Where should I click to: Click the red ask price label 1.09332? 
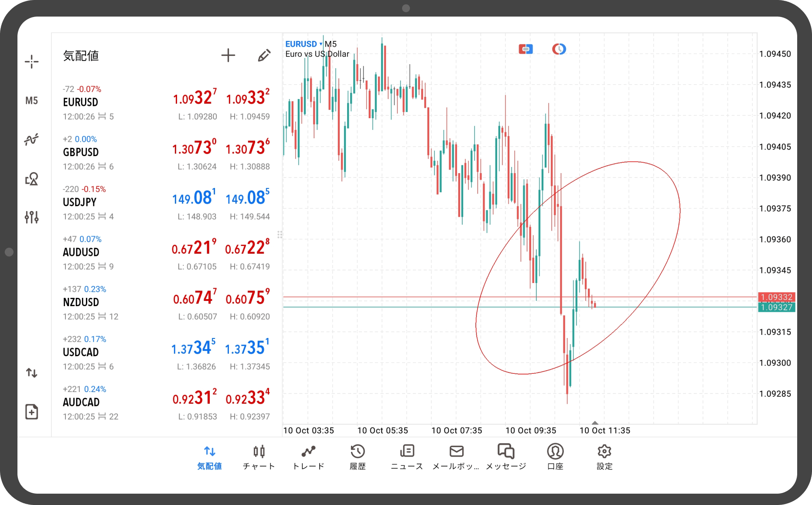(776, 297)
